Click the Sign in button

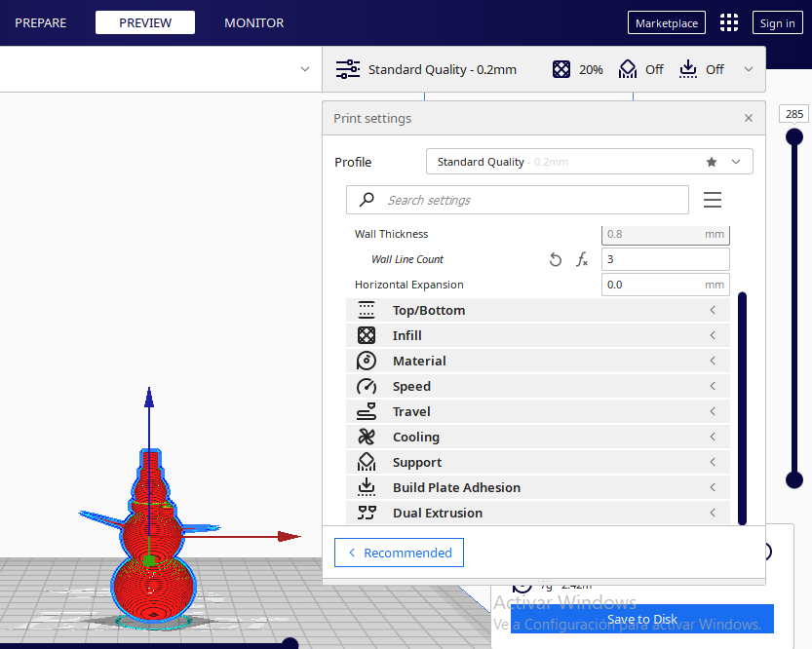tap(777, 23)
